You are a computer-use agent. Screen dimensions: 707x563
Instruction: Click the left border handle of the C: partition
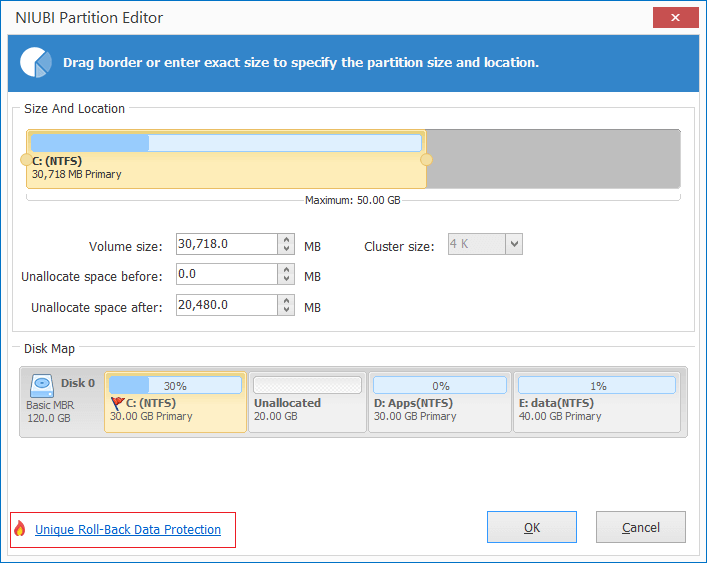click(x=27, y=160)
